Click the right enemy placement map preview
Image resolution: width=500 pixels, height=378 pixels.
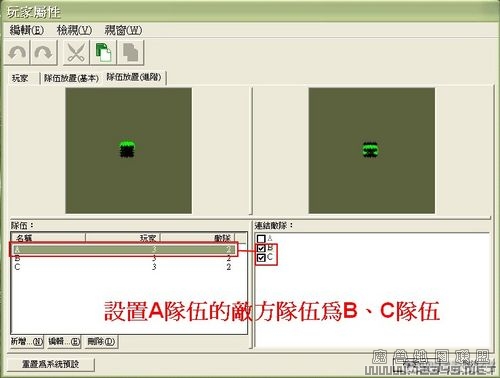point(372,151)
